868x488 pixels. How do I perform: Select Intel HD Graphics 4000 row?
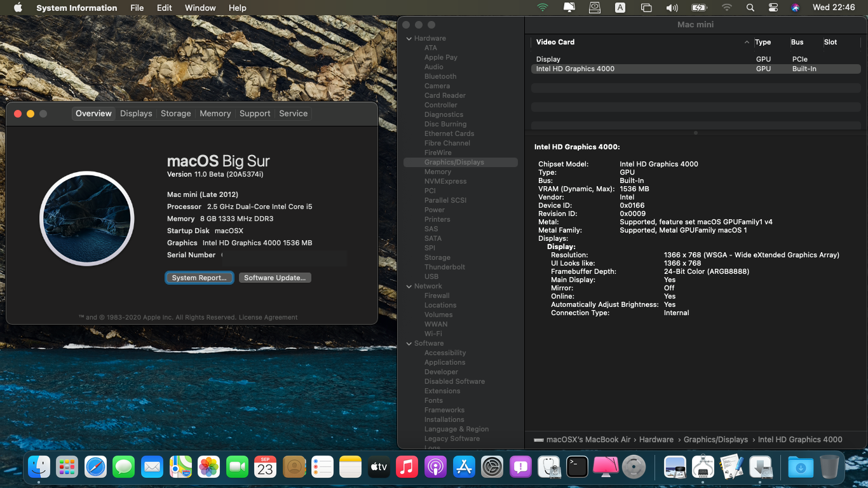[x=696, y=69]
